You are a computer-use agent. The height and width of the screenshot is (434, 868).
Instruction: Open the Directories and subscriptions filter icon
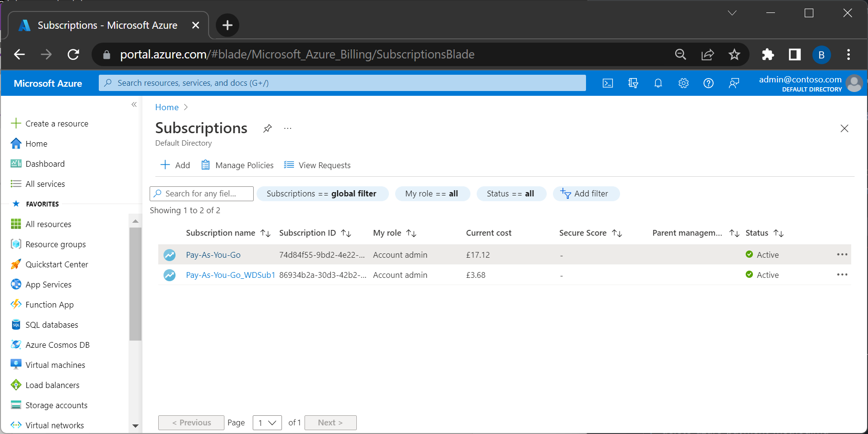tap(633, 83)
